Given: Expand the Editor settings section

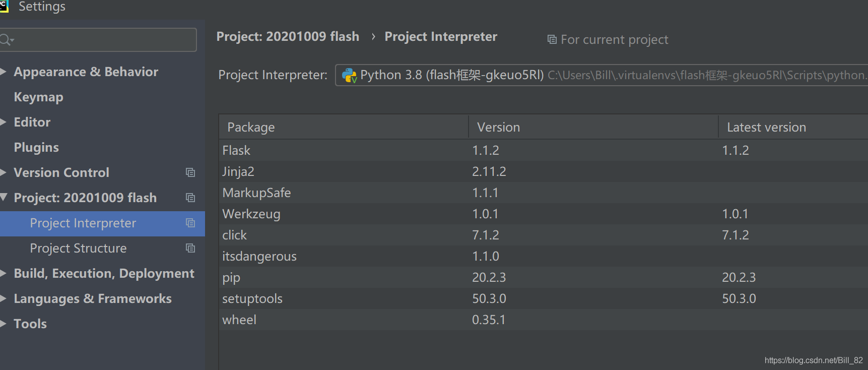Looking at the screenshot, I should click(x=3, y=122).
